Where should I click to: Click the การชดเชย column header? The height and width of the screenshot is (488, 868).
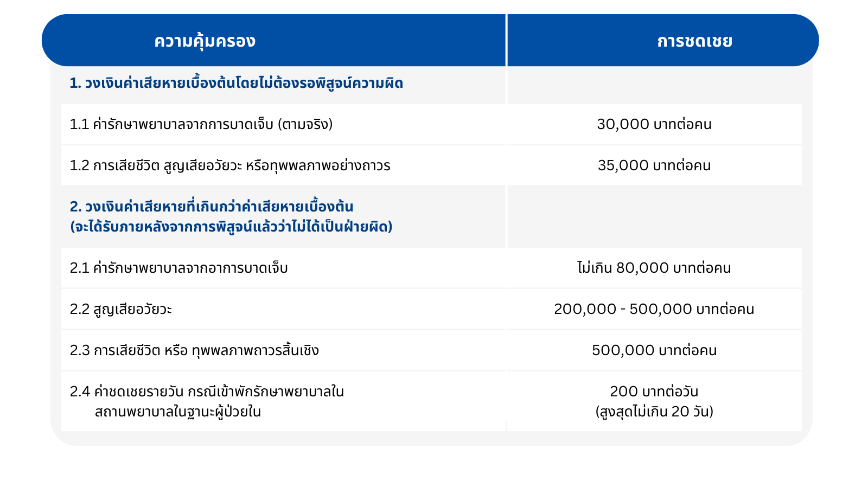click(x=694, y=41)
